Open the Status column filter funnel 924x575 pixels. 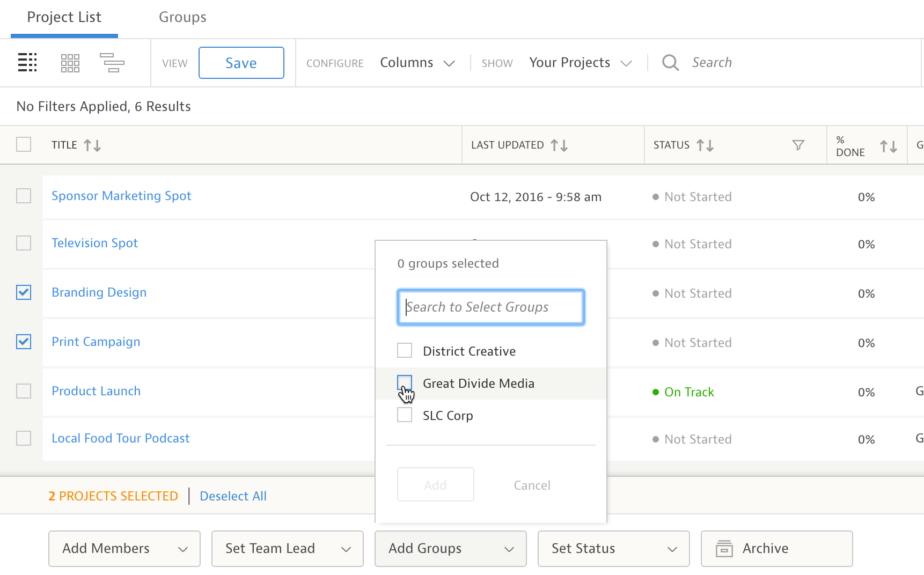(798, 145)
